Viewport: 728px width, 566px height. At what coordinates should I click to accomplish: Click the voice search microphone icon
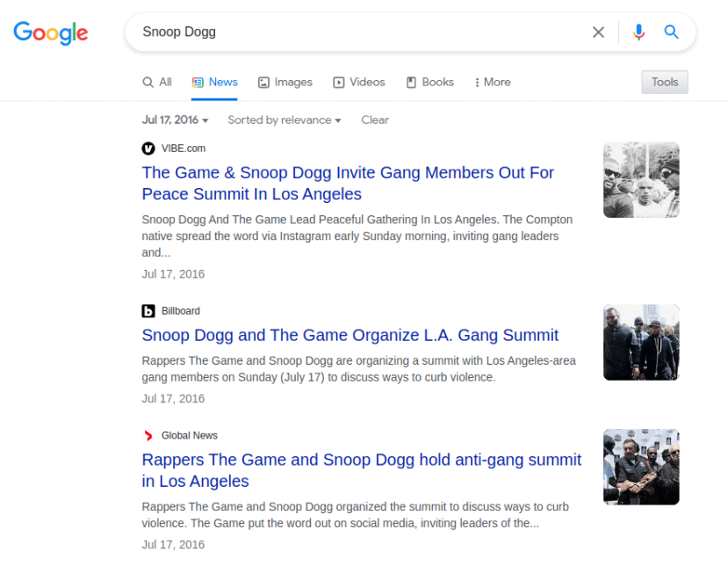coord(638,32)
